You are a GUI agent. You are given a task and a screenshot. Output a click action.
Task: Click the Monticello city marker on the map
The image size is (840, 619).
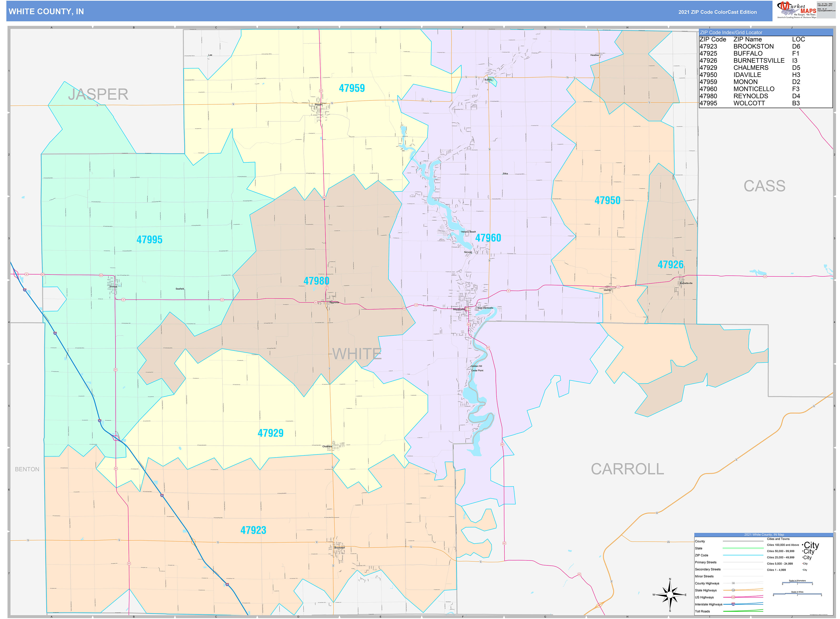click(465, 309)
